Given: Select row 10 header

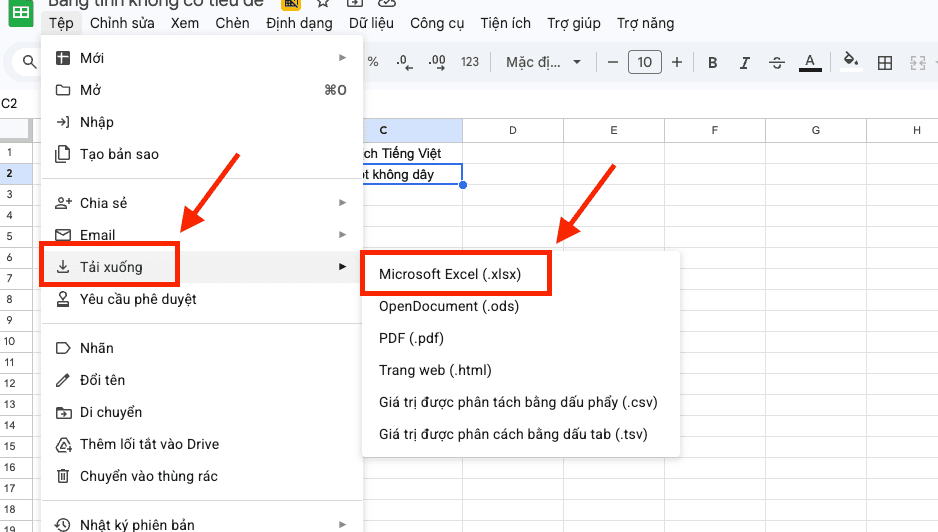Looking at the screenshot, I should pos(16,341).
